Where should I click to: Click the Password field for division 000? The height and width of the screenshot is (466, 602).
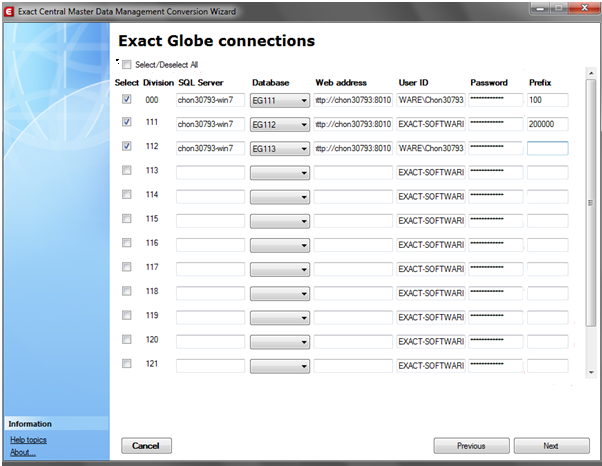tap(496, 100)
